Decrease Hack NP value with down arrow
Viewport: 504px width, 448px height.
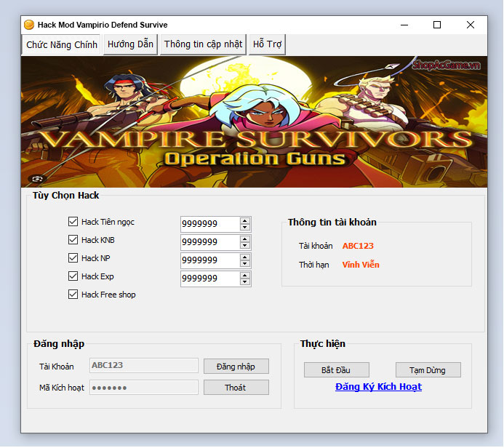245,263
